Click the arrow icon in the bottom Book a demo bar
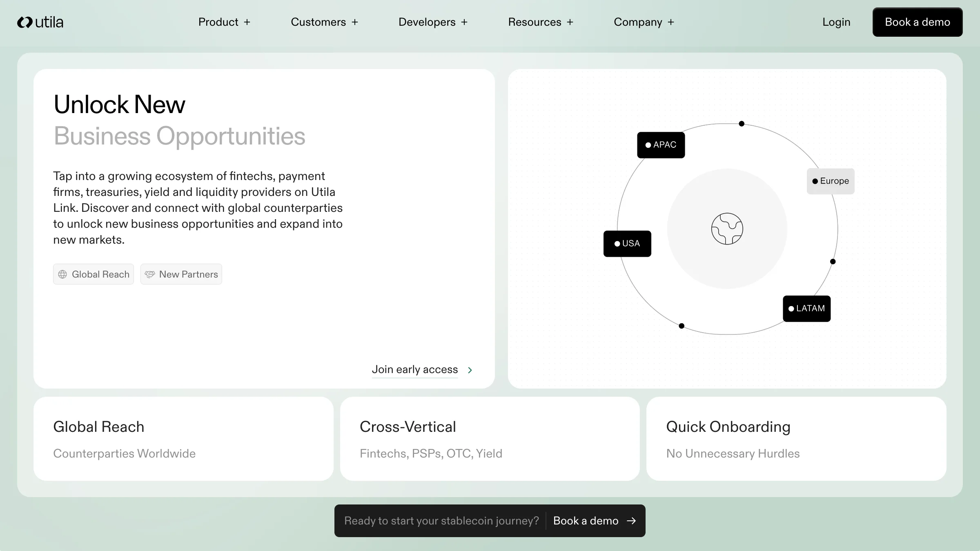This screenshot has height=551, width=980. (631, 521)
